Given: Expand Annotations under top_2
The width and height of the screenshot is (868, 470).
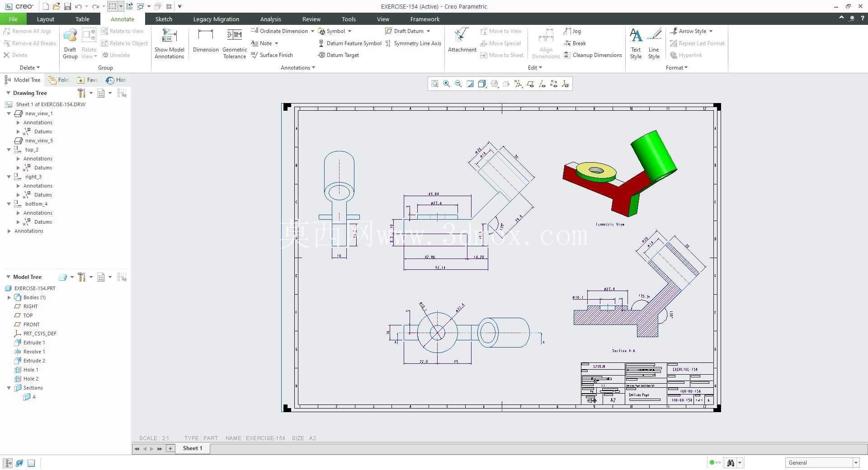Looking at the screenshot, I should pyautogui.click(x=18, y=159).
